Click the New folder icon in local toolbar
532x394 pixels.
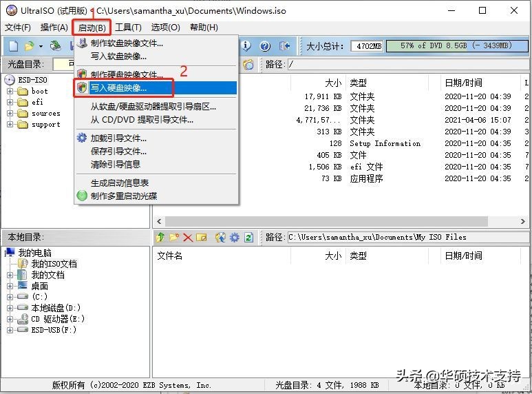[174, 237]
